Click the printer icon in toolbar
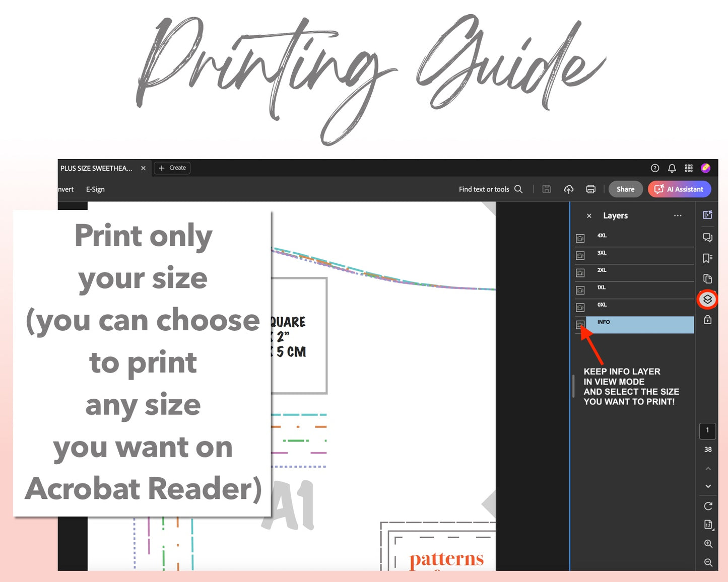 [x=590, y=189]
